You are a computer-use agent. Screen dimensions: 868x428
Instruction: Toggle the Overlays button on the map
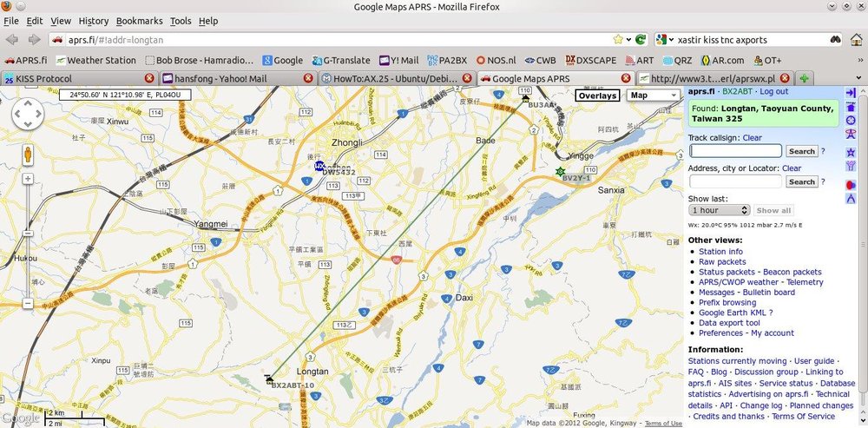597,95
